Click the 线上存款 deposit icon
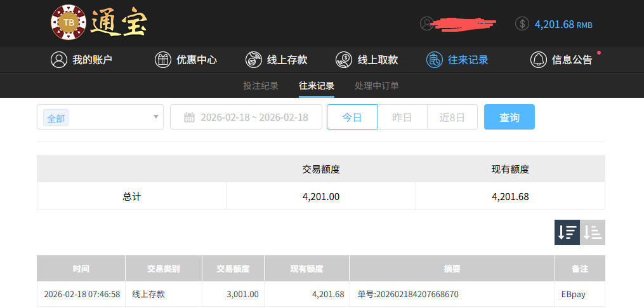Image resolution: width=644 pixels, height=308 pixels. pyautogui.click(x=254, y=60)
